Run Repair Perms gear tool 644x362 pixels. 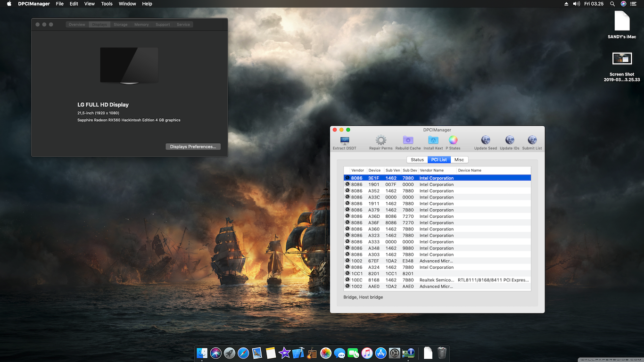tap(381, 143)
